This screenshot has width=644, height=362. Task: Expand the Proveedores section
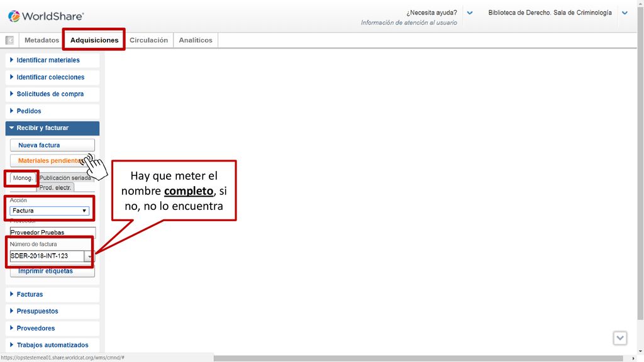(x=53, y=328)
